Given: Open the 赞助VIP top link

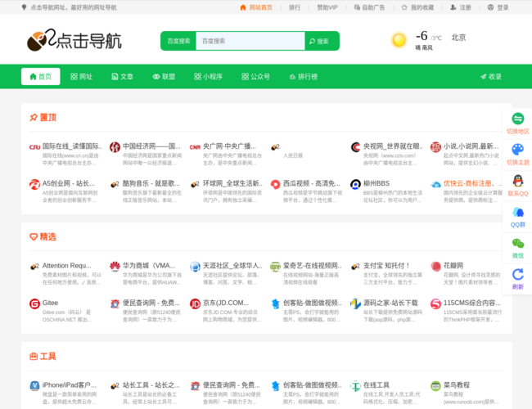Looking at the screenshot, I should (x=327, y=7).
